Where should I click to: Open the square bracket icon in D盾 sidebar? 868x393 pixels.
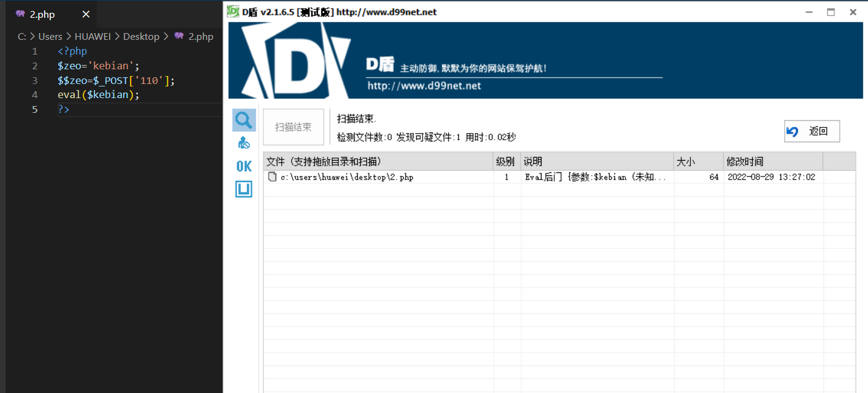pyautogui.click(x=244, y=189)
